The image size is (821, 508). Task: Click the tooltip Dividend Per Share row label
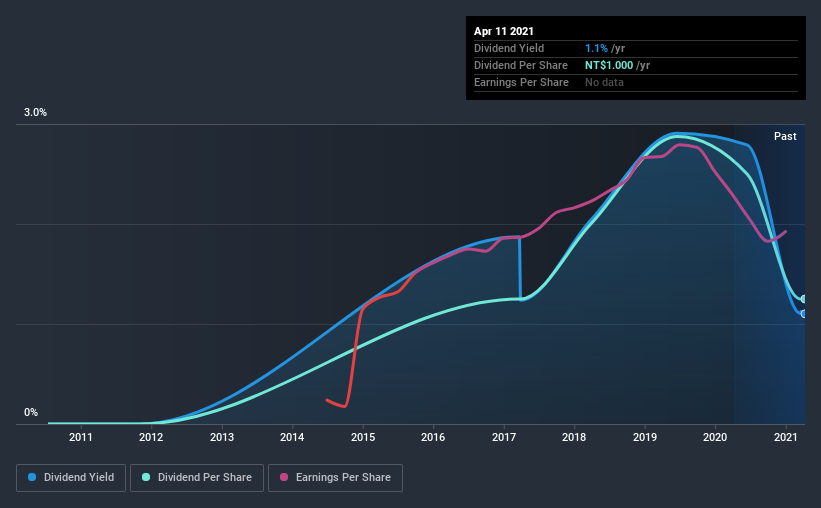[x=521, y=65]
